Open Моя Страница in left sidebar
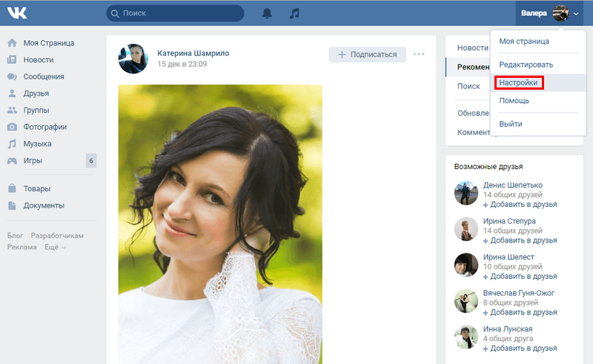The image size is (593, 364). (x=49, y=43)
